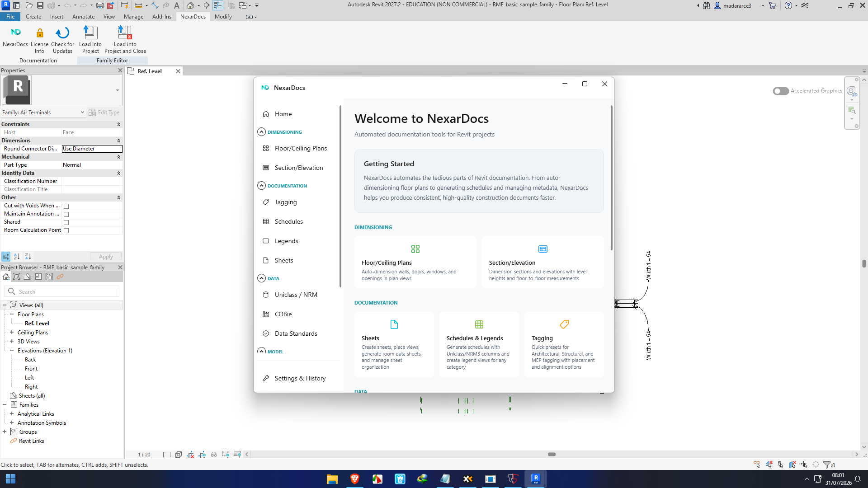Check the Cut with Voids When Loaded box
868x488 pixels.
[x=66, y=206]
